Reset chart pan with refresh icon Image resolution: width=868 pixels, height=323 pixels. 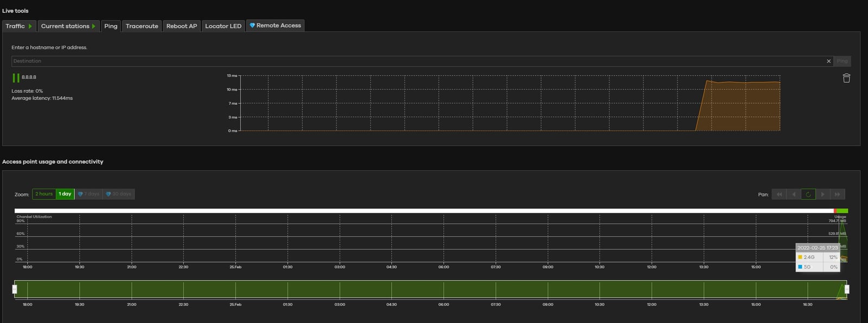coord(808,194)
